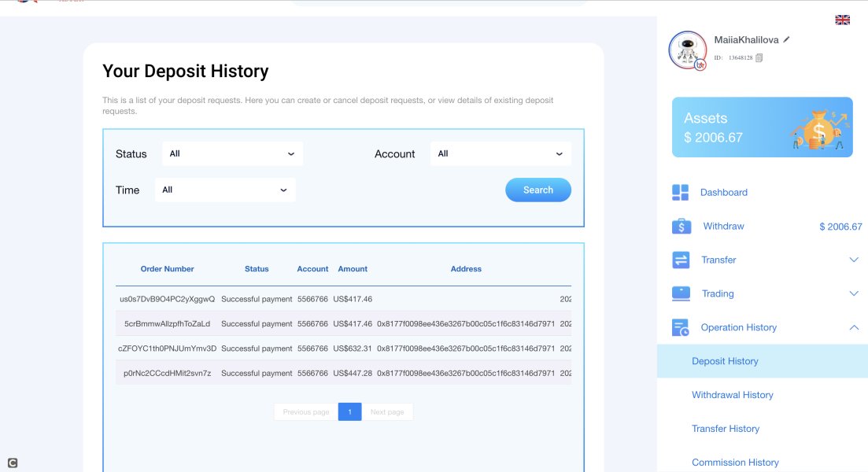
Task: Click the UK flag language icon
Action: click(843, 20)
